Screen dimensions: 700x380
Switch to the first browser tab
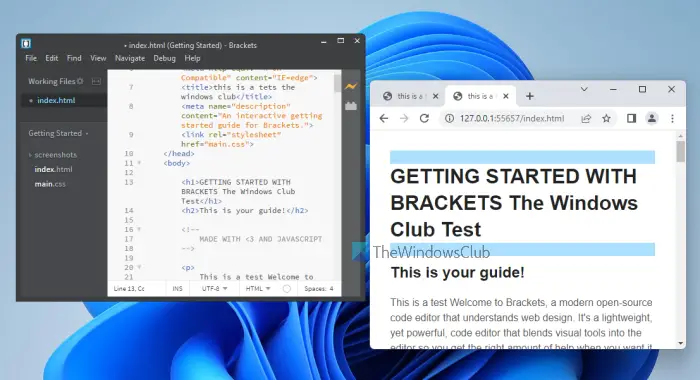pos(410,96)
